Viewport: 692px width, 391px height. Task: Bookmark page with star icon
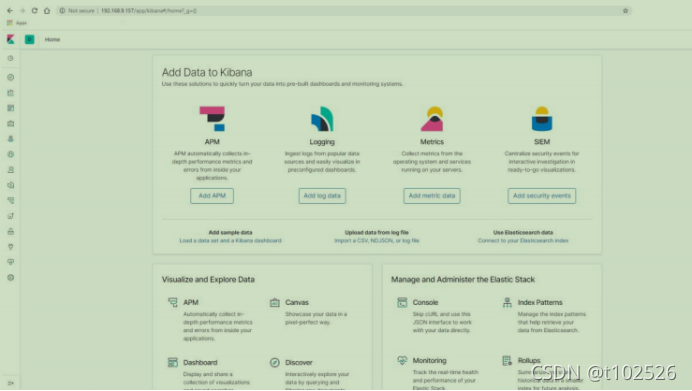[x=625, y=11]
